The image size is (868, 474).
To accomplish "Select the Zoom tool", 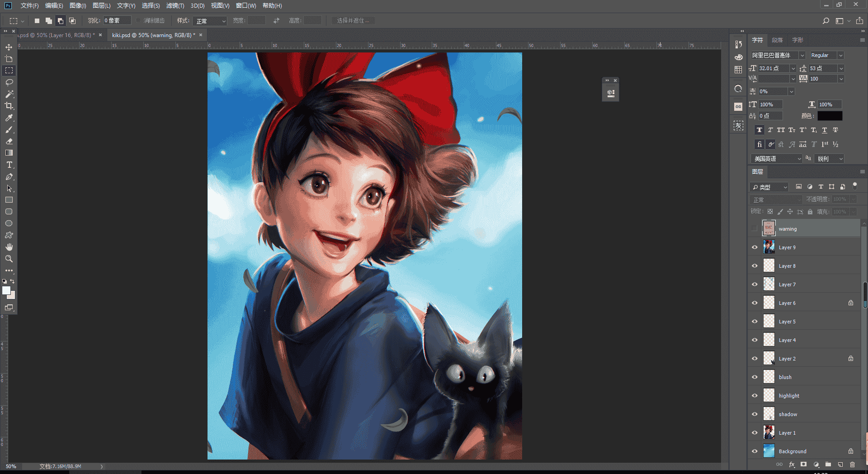I will (9, 259).
